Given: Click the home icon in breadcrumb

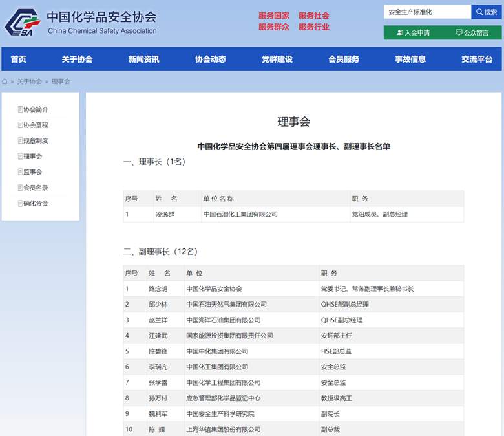Looking at the screenshot, I should click(x=5, y=82).
